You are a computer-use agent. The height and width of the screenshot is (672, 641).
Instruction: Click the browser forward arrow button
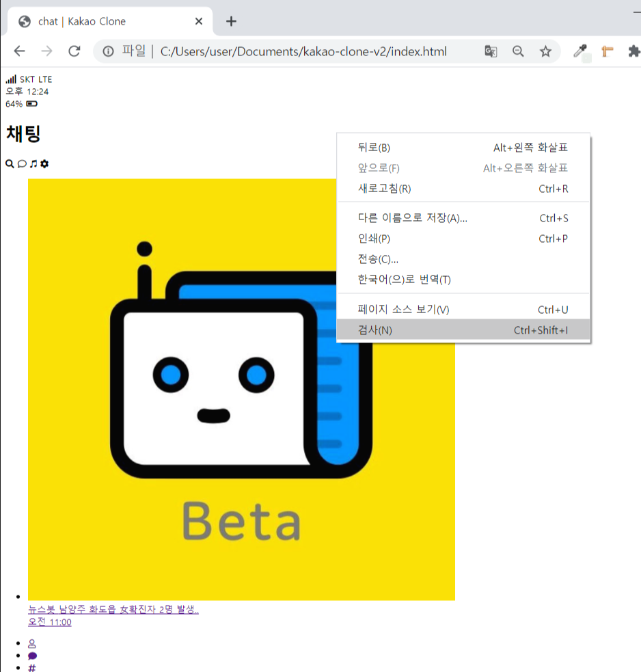click(46, 51)
